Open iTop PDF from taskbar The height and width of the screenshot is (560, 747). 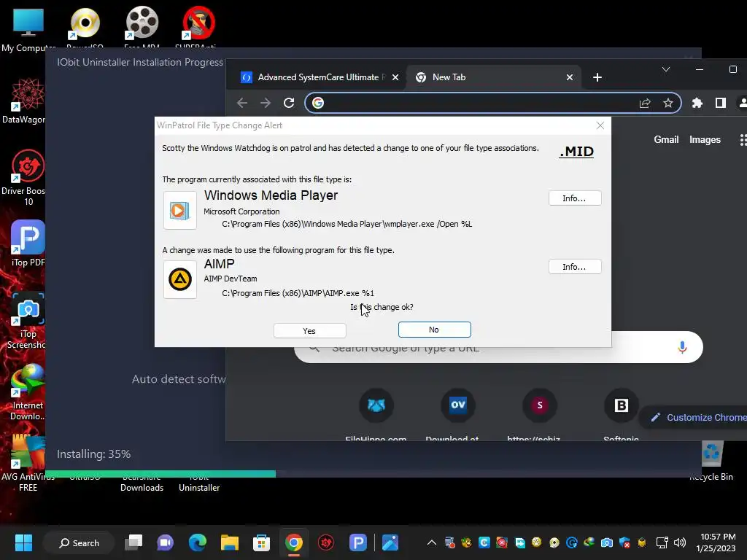(x=357, y=542)
